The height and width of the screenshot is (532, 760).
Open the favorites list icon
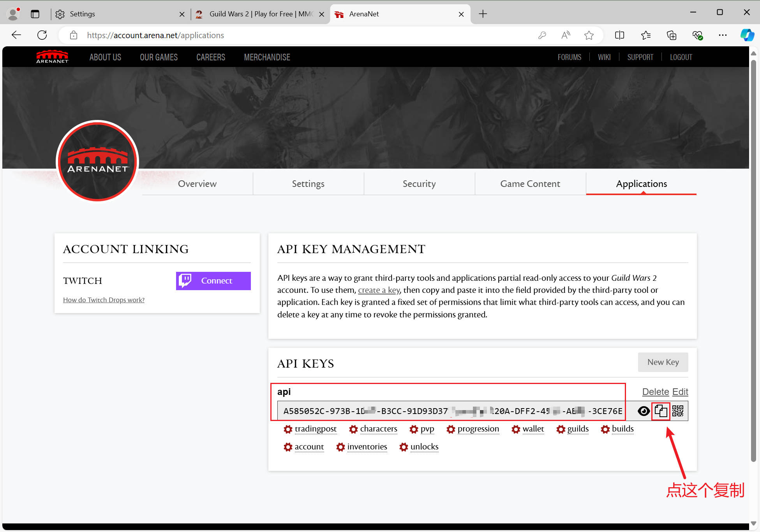[x=645, y=35]
